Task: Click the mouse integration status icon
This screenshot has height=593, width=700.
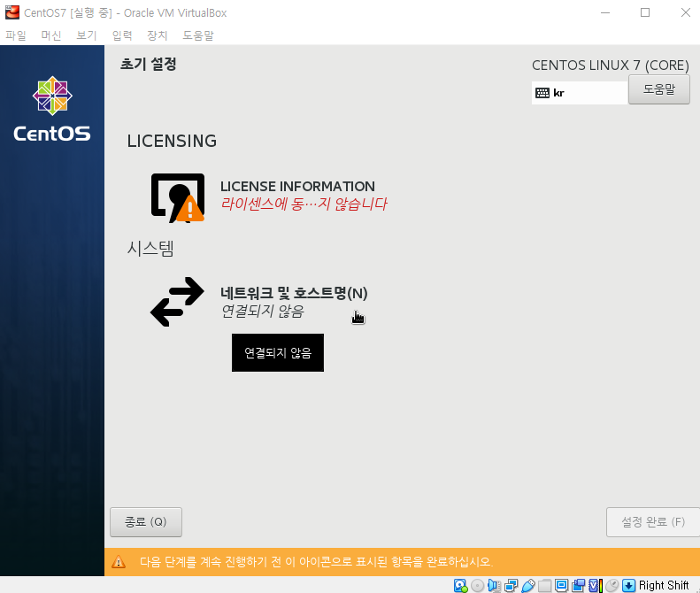Action: (x=612, y=585)
